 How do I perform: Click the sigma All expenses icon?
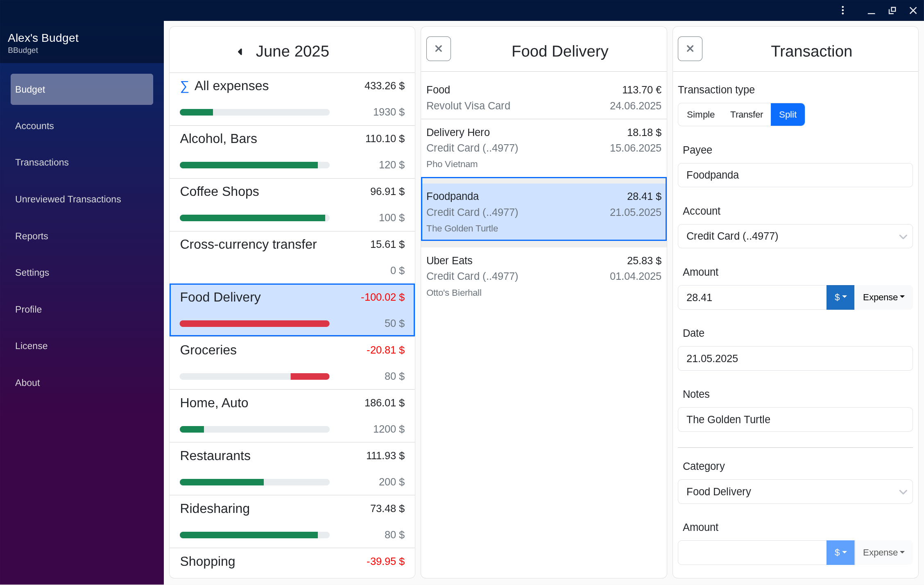coord(184,86)
